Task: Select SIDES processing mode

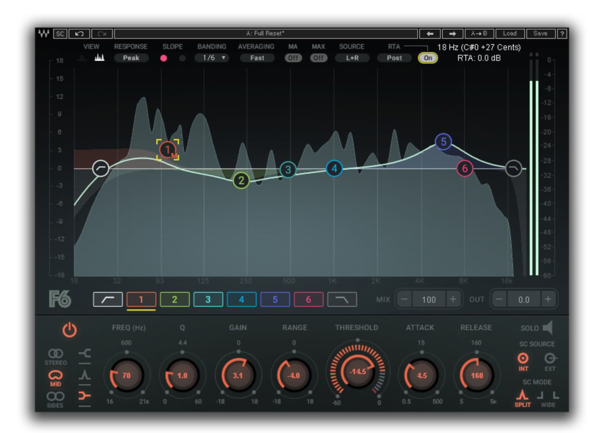Action: tap(55, 399)
